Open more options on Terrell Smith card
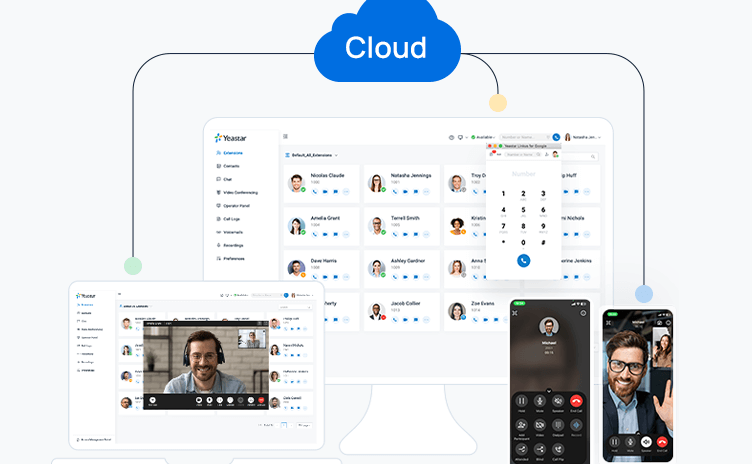 [x=426, y=234]
